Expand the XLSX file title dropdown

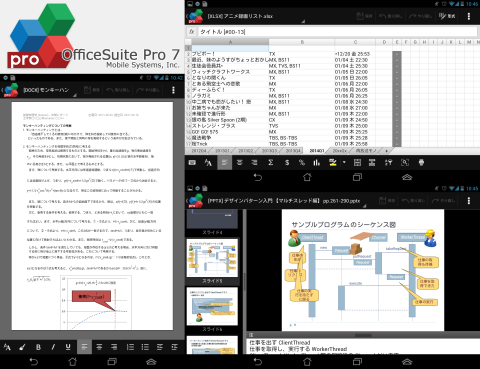point(303,22)
